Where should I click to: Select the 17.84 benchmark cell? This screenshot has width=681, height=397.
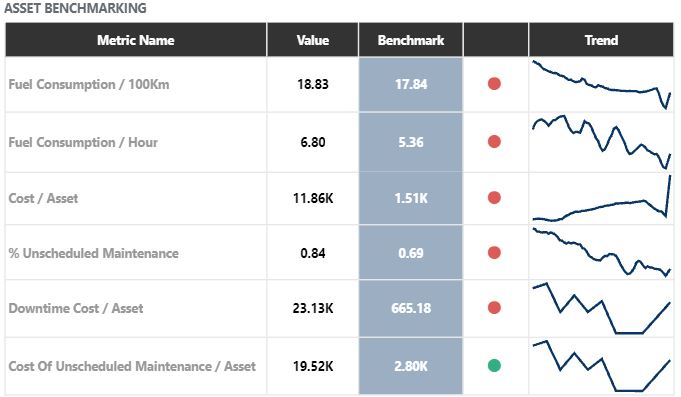point(411,84)
